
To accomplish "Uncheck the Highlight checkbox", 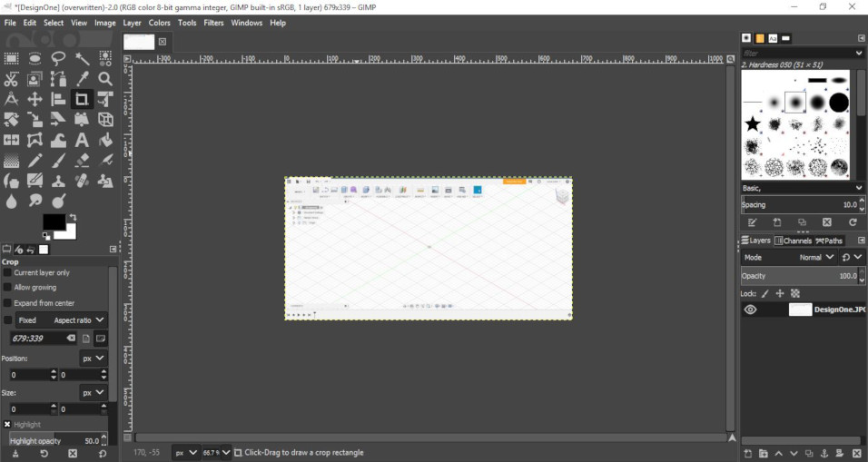I will 7,425.
